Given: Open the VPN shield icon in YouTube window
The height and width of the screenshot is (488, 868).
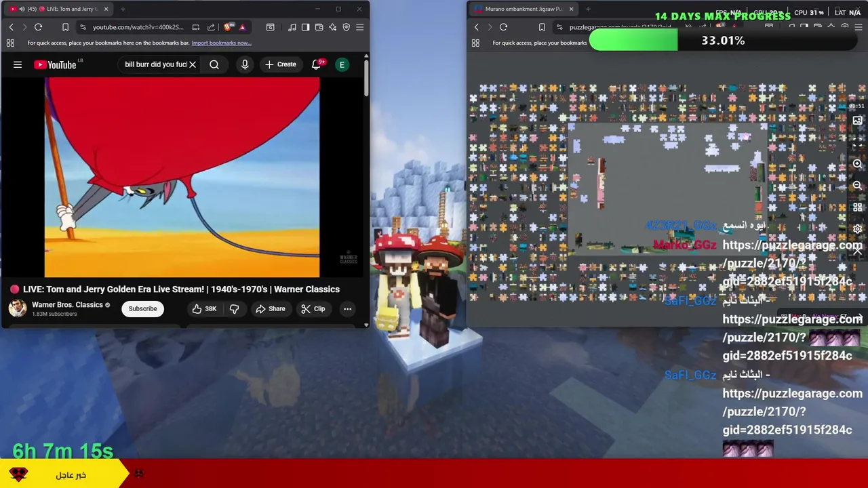Looking at the screenshot, I should coord(346,27).
